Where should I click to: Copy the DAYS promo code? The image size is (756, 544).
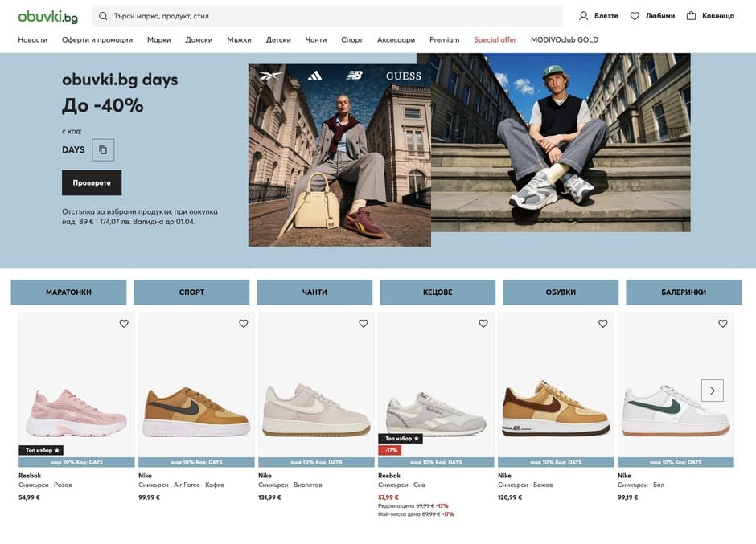(103, 149)
